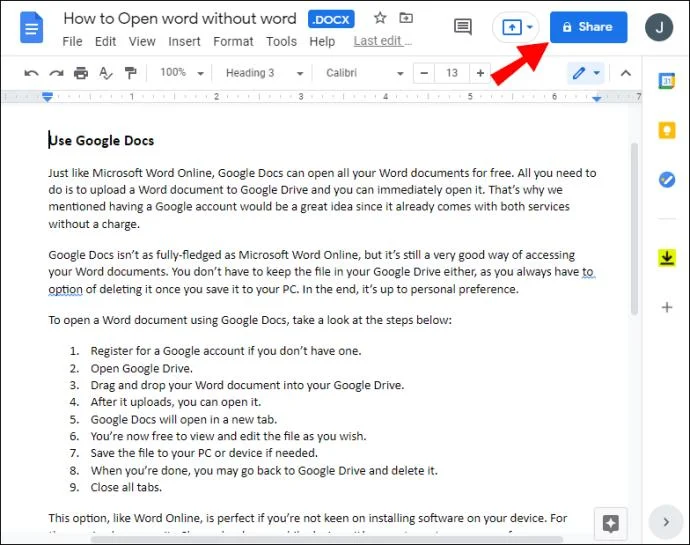Click 'Google Docs will open in a new tab.'
Screen dimensions: 690x545
click(184, 420)
